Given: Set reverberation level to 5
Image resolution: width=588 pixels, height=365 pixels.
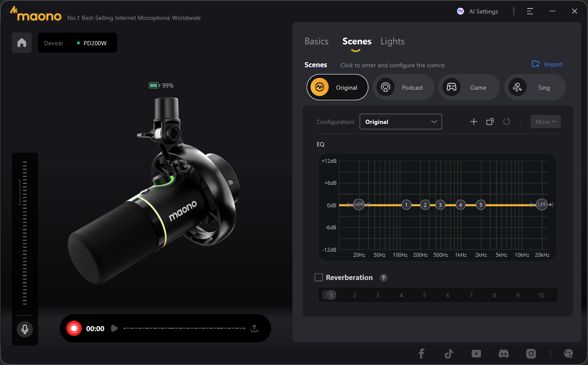Looking at the screenshot, I should coord(425,295).
